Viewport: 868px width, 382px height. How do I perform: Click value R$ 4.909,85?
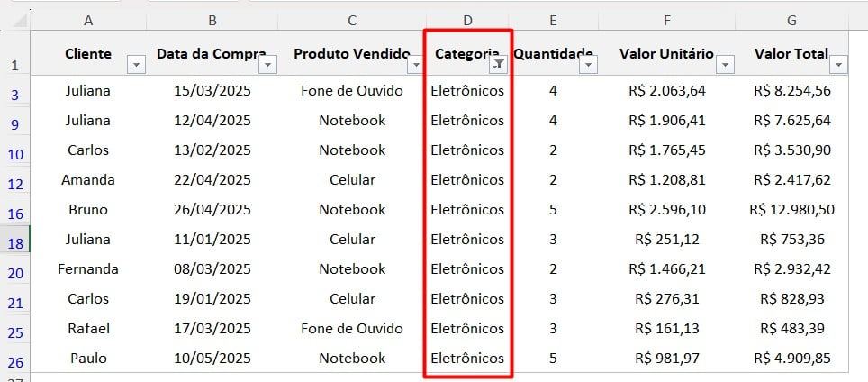tap(792, 359)
